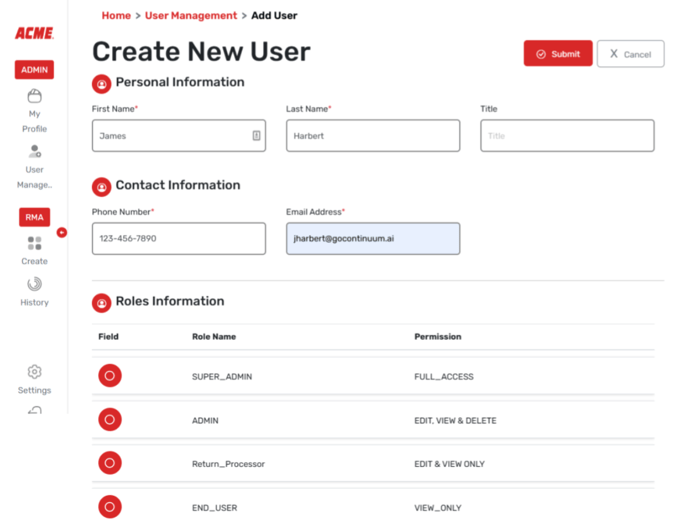This screenshot has width=688, height=522.
Task: Open the Settings gear icon
Action: coord(34,372)
